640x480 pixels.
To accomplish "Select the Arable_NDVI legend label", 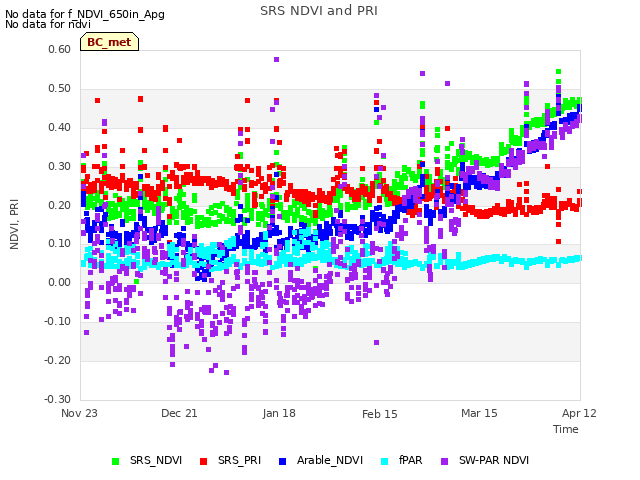I will (330, 460).
